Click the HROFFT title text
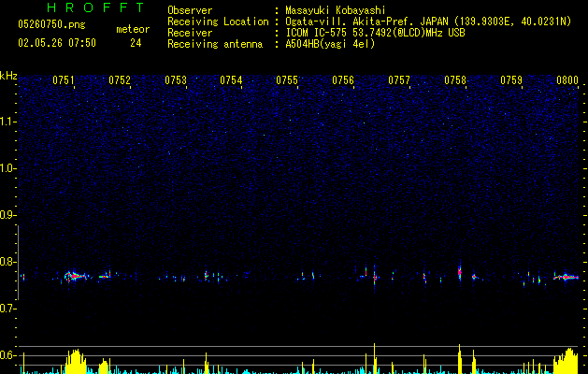Image resolution: width=588 pixels, height=374 pixels. (95, 7)
